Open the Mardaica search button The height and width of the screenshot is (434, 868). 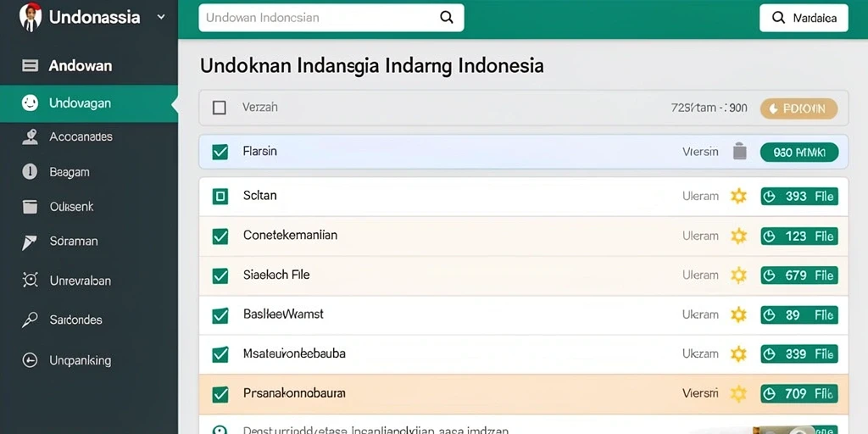804,18
